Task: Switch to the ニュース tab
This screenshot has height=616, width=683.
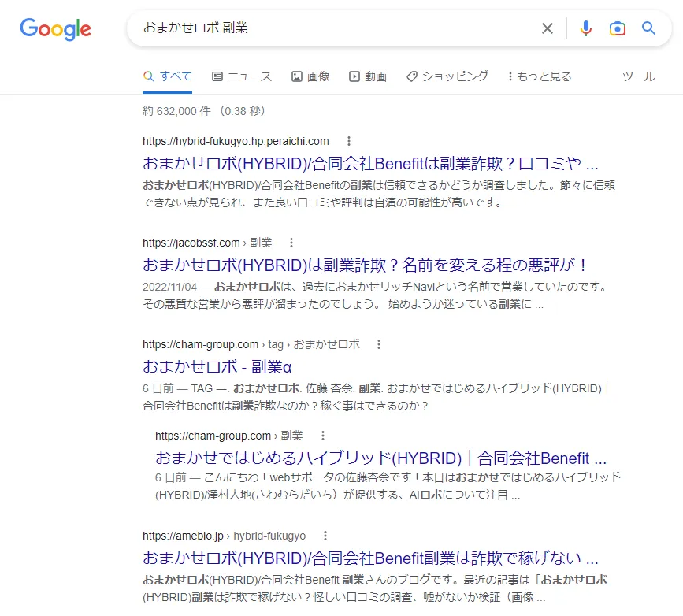Action: tap(242, 76)
